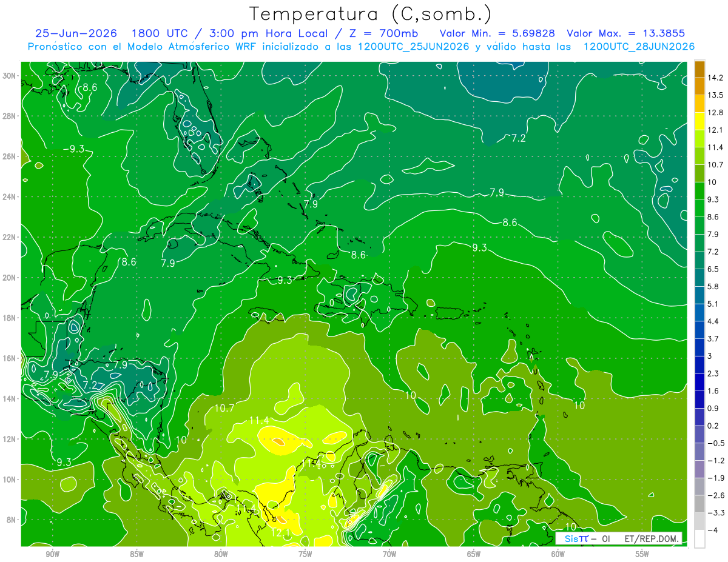Click the '20N' latitude axis label
Viewport: 728px width, 562px height.
[x=9, y=277]
